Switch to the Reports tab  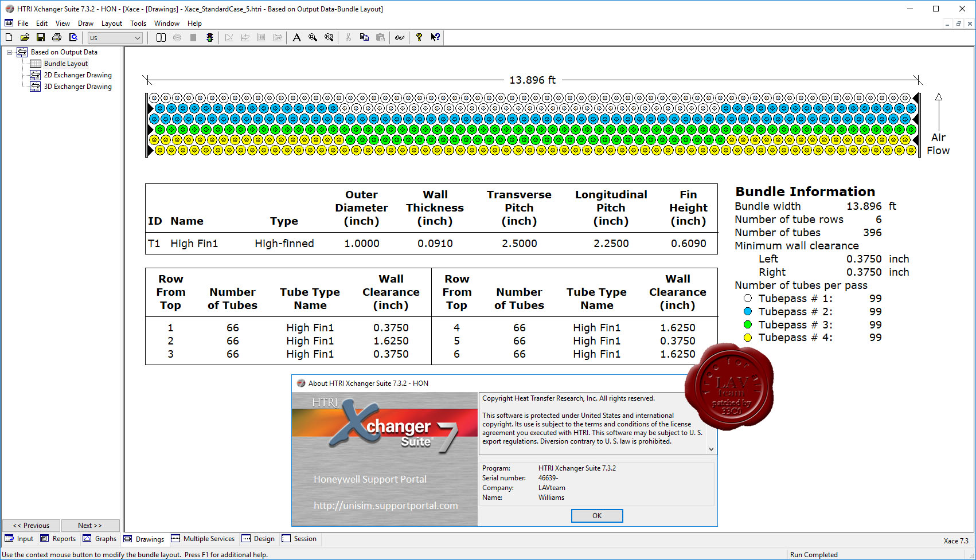coord(58,539)
